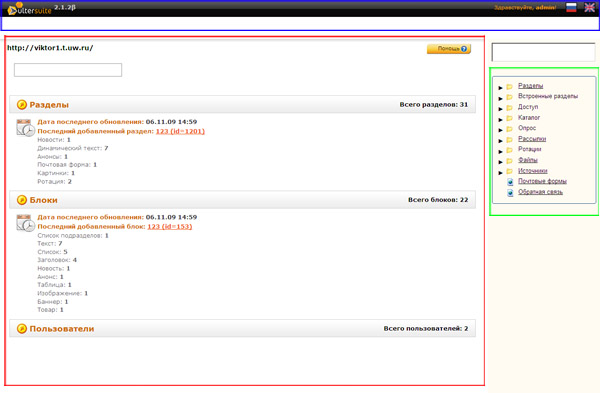Click the Помощь help button
600x393 pixels.
449,49
